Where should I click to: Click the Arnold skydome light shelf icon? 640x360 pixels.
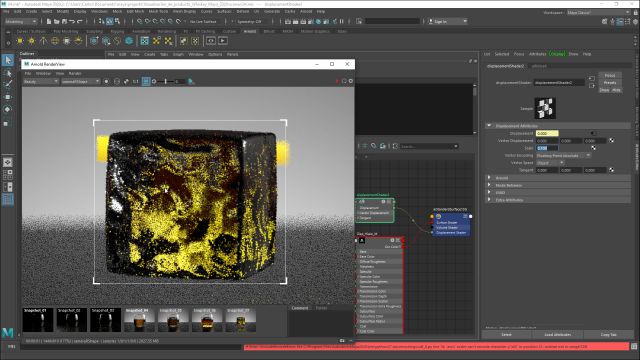pyautogui.click(x=55, y=41)
